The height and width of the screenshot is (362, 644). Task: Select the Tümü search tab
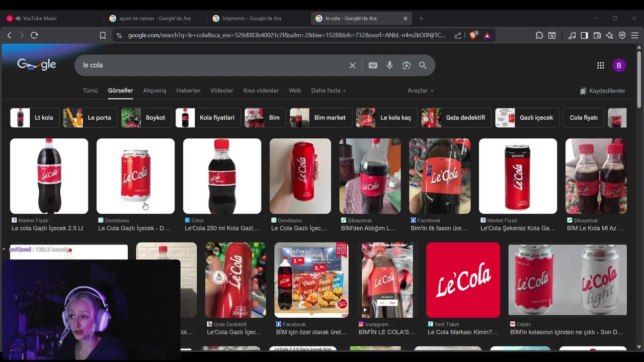[90, 90]
